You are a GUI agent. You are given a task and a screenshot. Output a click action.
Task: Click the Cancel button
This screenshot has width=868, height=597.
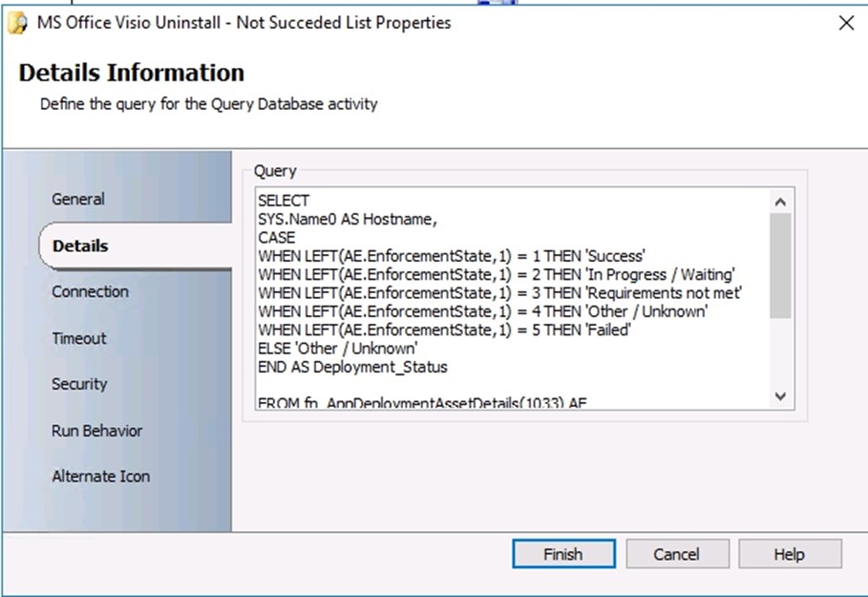pyautogui.click(x=677, y=554)
